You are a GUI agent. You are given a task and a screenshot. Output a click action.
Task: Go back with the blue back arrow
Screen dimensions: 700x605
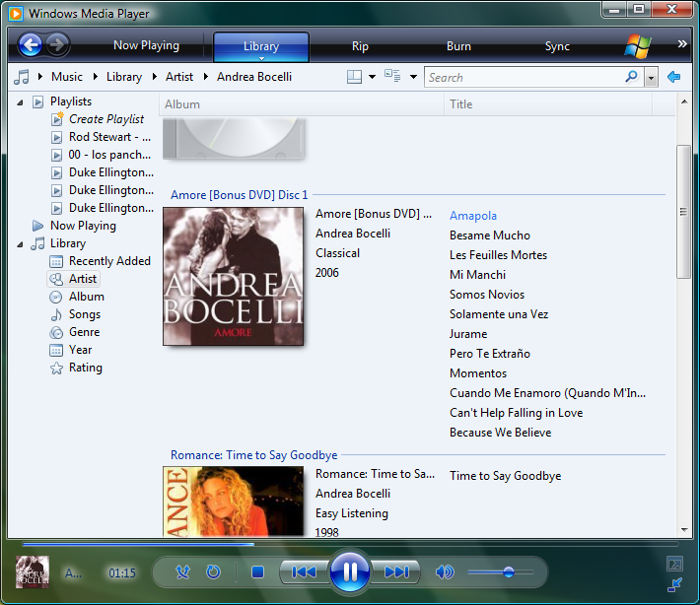[31, 44]
